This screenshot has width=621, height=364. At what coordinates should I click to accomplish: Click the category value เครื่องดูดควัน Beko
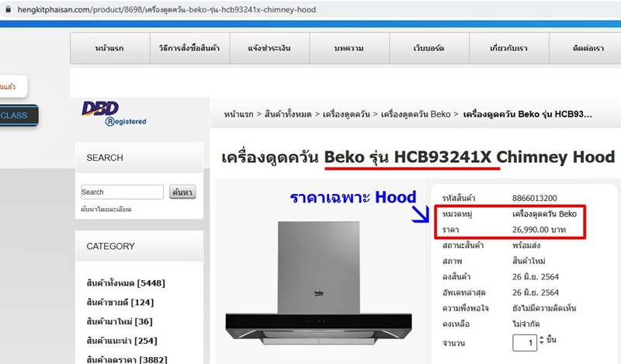(x=544, y=214)
